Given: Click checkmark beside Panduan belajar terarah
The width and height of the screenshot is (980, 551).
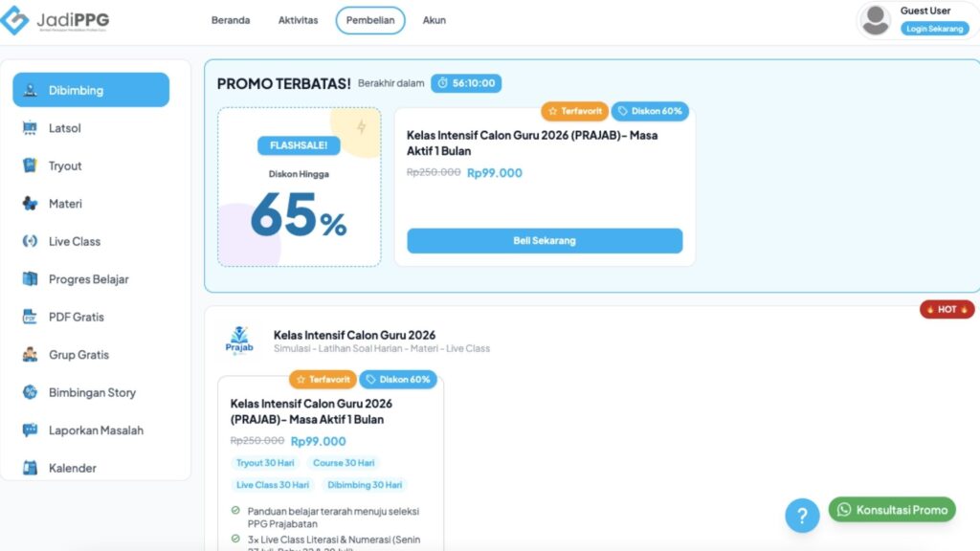Looking at the screenshot, I should pos(235,511).
